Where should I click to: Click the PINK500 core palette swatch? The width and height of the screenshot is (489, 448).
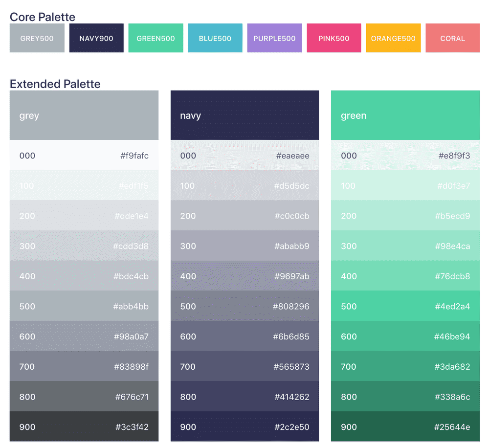click(x=334, y=38)
